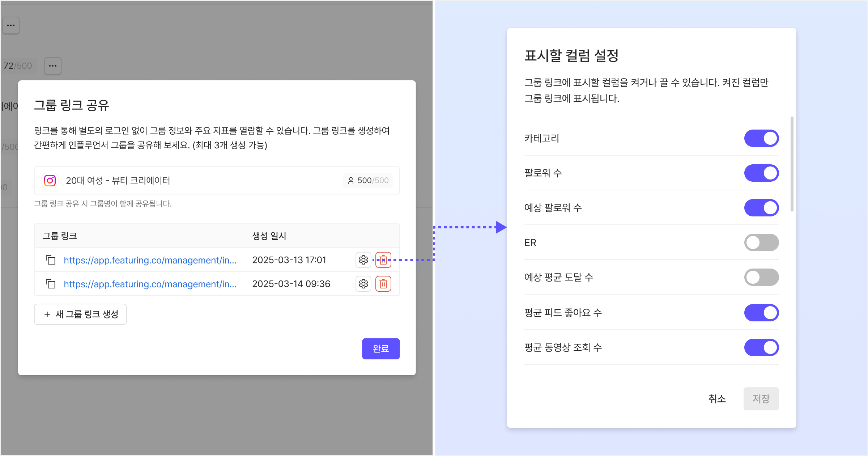Delete the link created 2025-03-14 09:36

383,284
